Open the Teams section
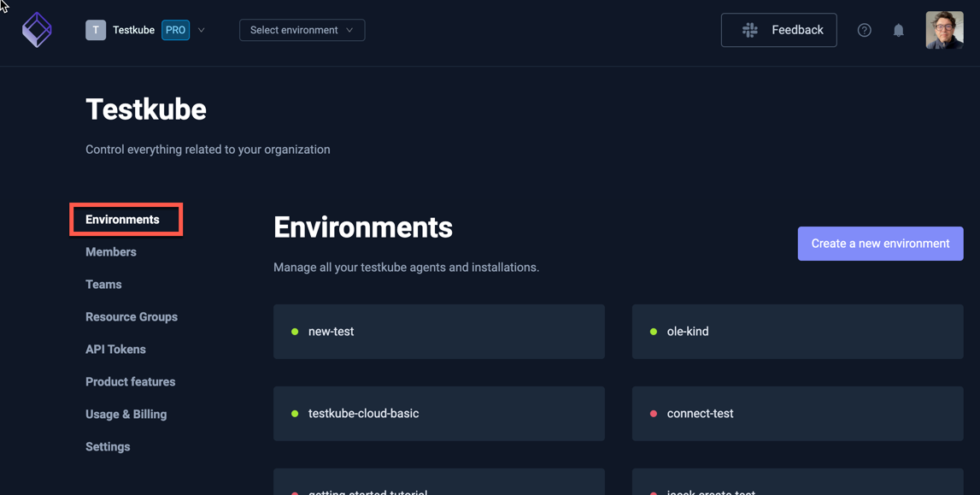This screenshot has width=980, height=495. (x=103, y=285)
